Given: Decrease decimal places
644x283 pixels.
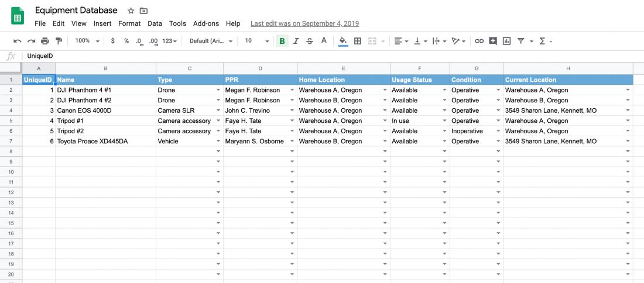Looking at the screenshot, I should click(x=139, y=41).
